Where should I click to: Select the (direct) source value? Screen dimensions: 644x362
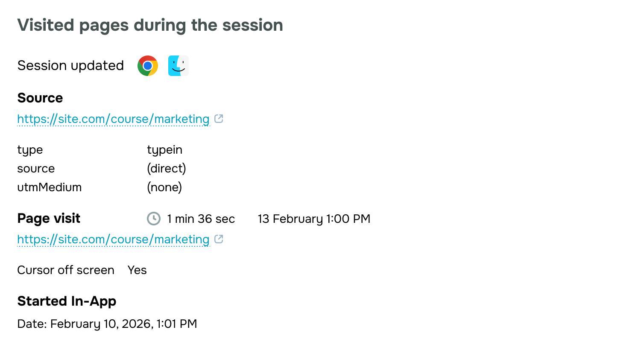[x=166, y=168]
